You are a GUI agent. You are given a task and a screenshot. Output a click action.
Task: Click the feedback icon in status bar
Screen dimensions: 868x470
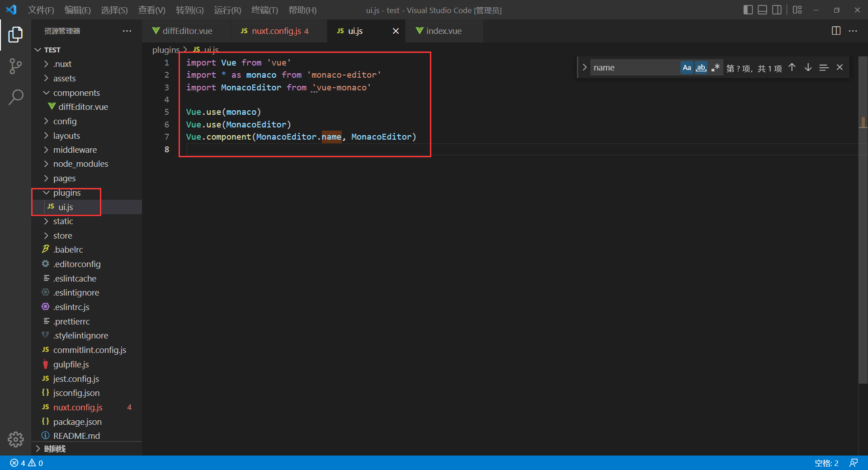pyautogui.click(x=854, y=463)
